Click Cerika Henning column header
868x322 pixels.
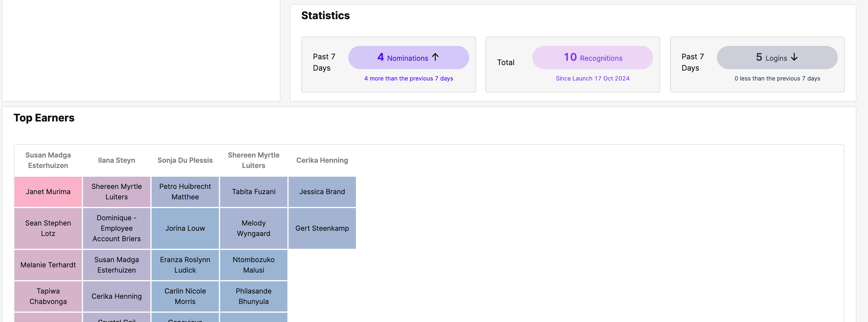click(322, 160)
